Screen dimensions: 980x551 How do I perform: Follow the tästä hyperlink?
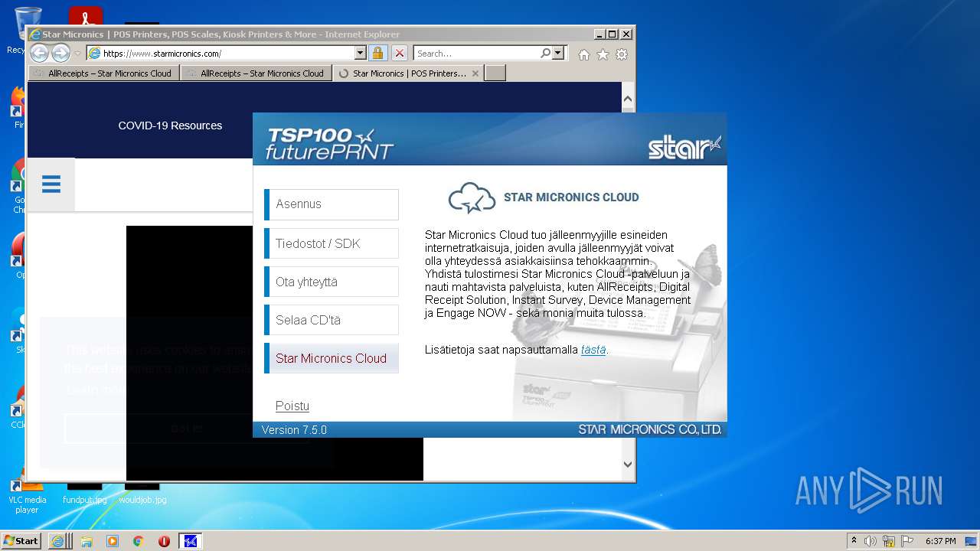click(593, 350)
